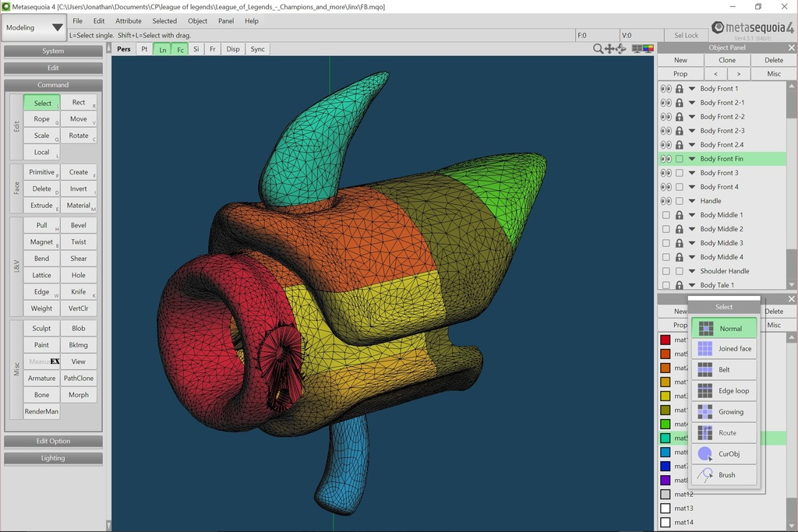Switch to the Pers view tab
Viewport: 798px width, 532px height.
pyautogui.click(x=124, y=49)
